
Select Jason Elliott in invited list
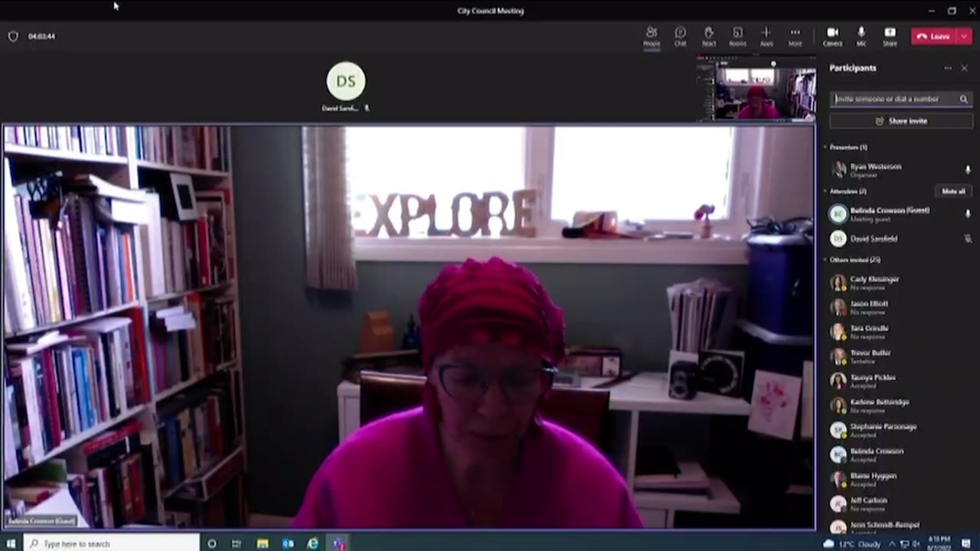pos(900,307)
